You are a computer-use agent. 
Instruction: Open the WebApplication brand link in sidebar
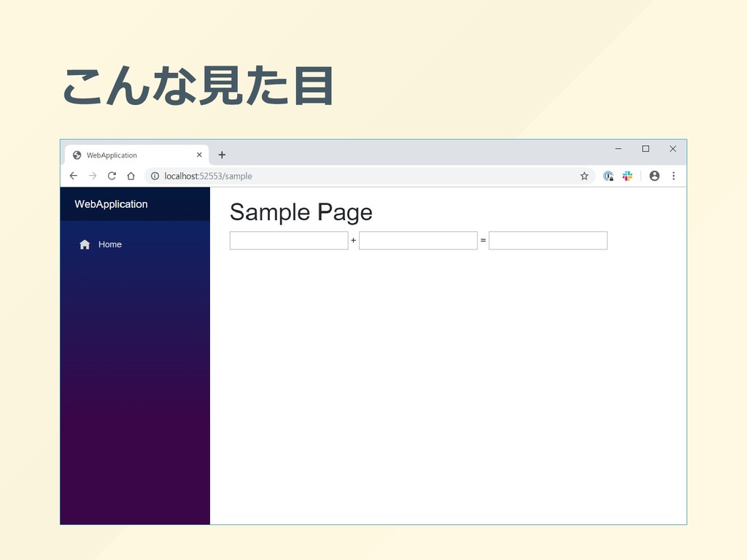point(111,204)
